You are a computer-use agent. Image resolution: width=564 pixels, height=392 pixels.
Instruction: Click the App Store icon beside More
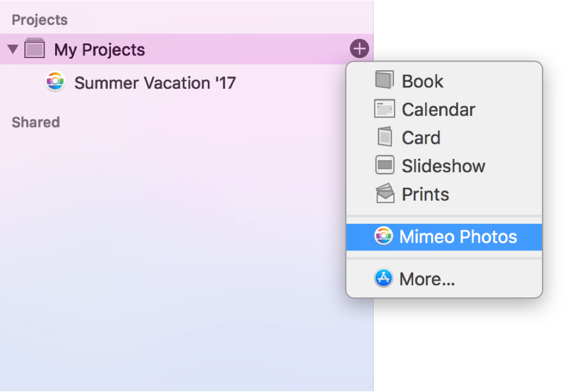pos(384,278)
